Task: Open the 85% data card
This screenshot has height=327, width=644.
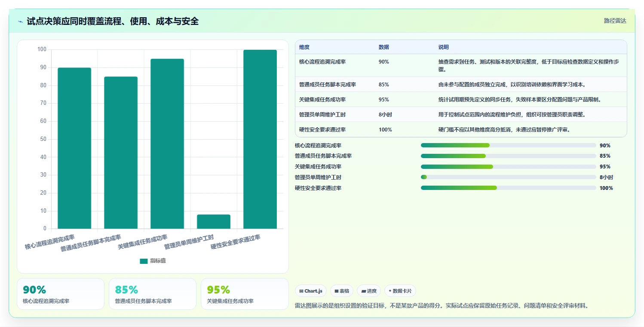Action: pos(153,294)
